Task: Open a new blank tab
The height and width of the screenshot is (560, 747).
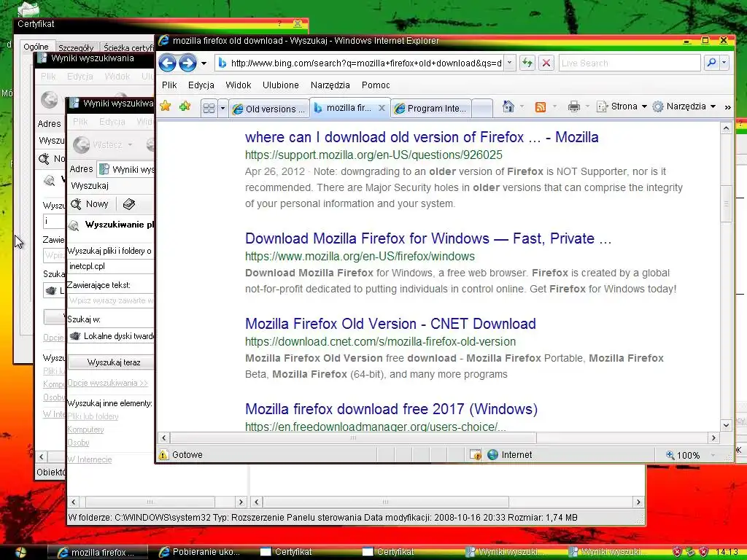Action: [x=482, y=109]
